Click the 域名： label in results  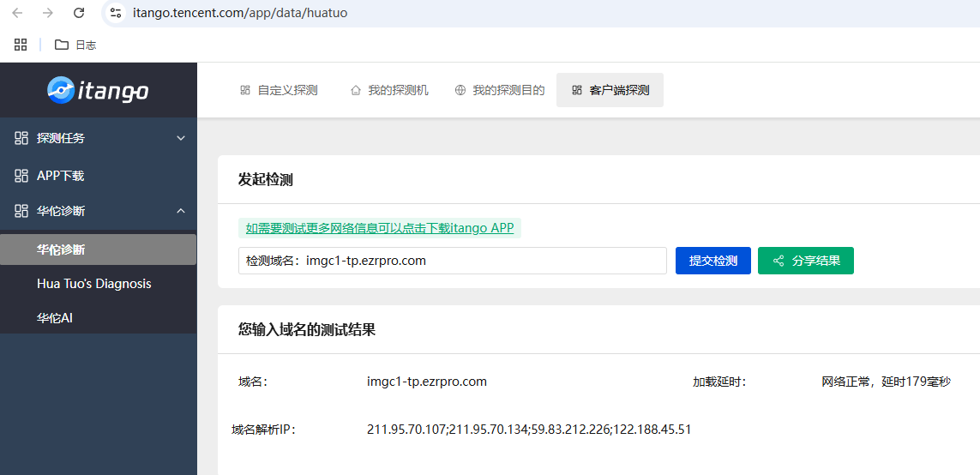[253, 382]
